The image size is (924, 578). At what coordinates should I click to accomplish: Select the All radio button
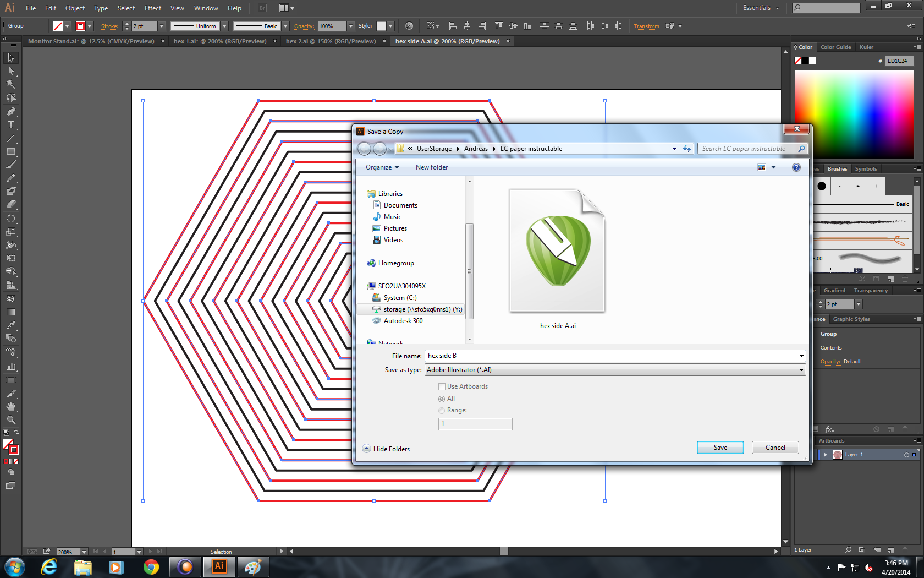pos(442,399)
